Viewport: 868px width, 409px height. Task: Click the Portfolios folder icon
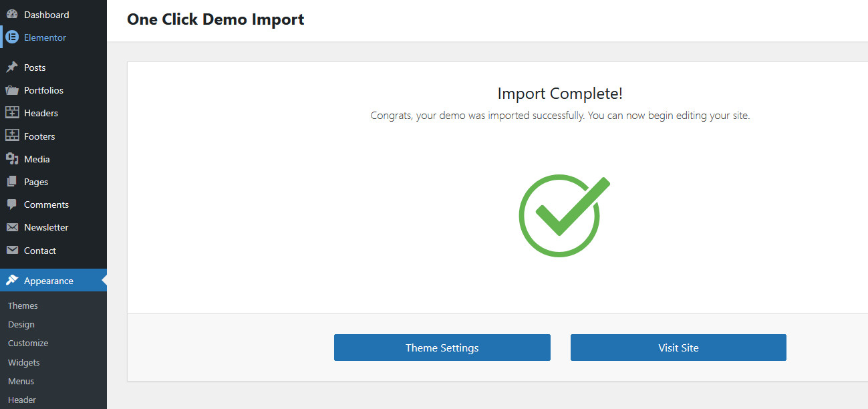click(12, 90)
